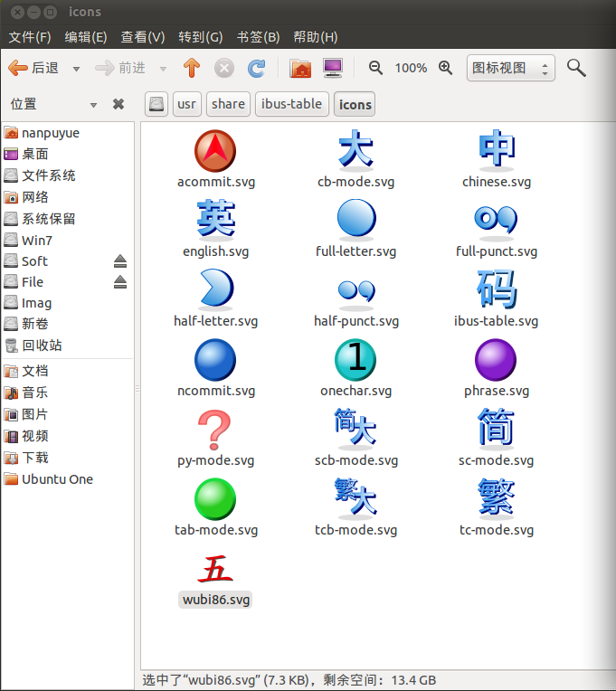Select the english.svg icon
Viewport: 616px width, 691px height.
coord(216,220)
